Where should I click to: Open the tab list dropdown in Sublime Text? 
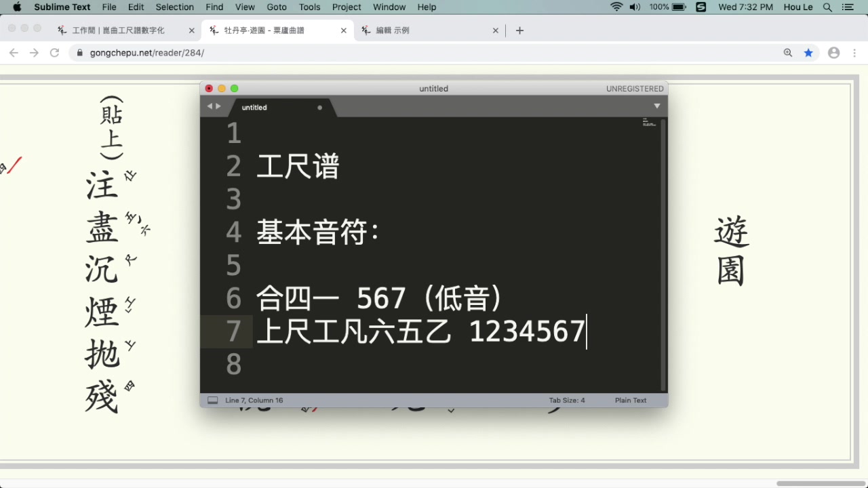(656, 106)
